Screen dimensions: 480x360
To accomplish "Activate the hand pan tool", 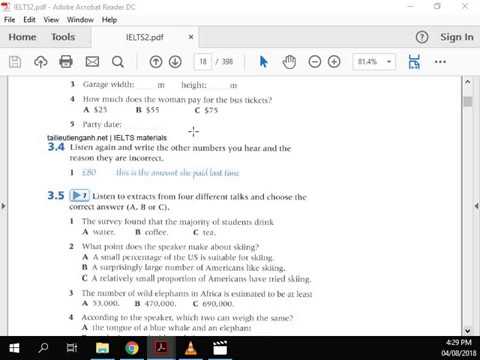I will (289, 62).
